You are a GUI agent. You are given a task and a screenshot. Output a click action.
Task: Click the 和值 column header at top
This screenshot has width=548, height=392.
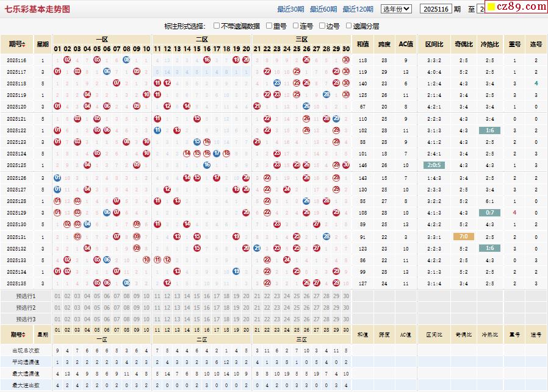pos(362,44)
